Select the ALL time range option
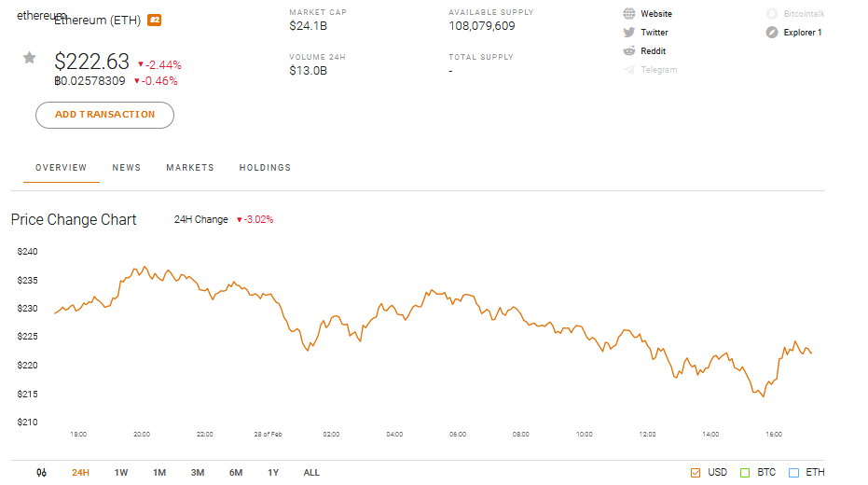This screenshot has width=868, height=485. coord(311,473)
